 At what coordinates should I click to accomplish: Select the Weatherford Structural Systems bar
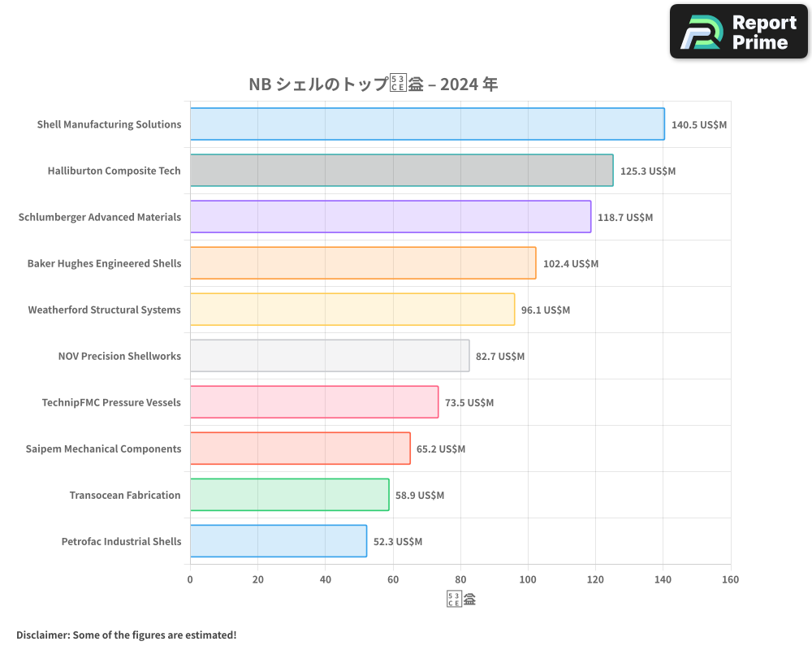tap(352, 310)
